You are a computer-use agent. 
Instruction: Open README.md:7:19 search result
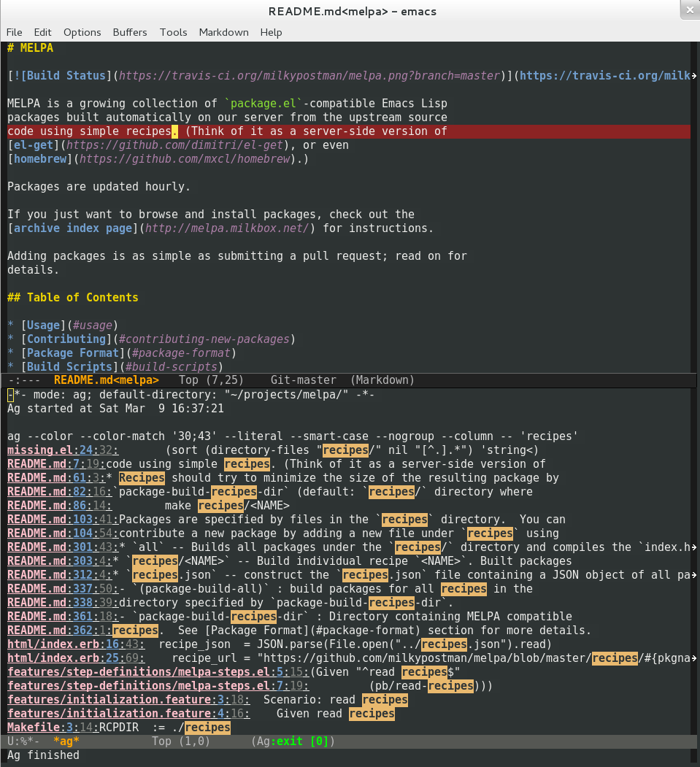(56, 463)
